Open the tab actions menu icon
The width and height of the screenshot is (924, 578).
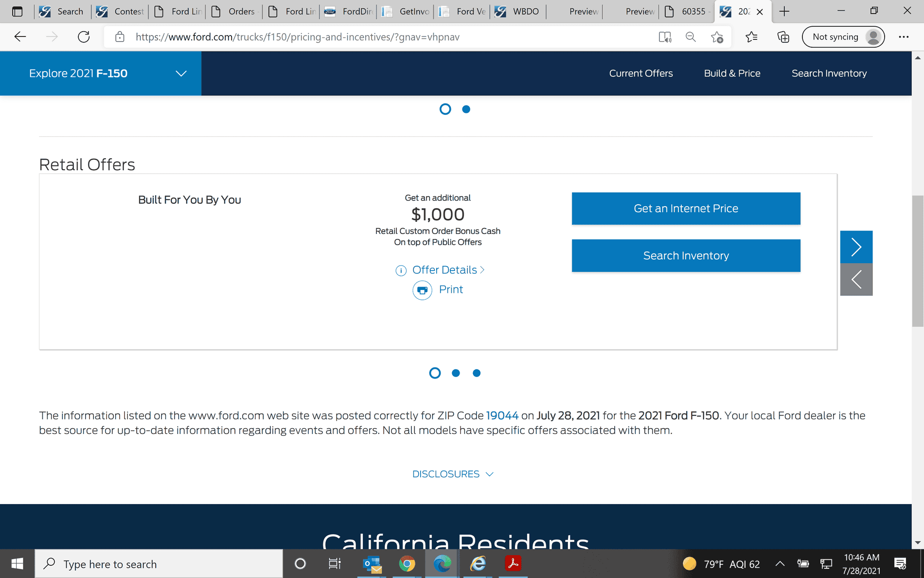coord(17,11)
